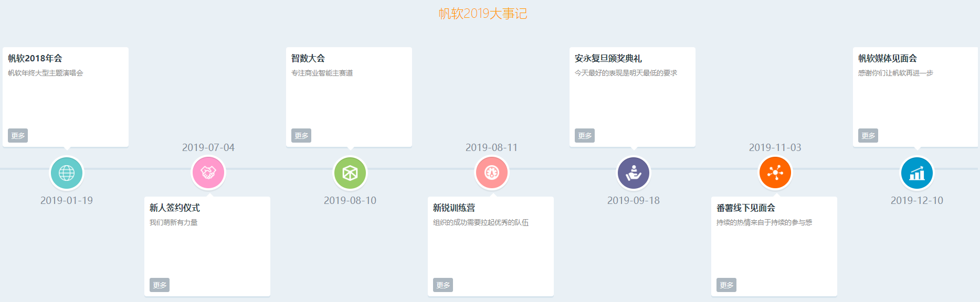Image resolution: width=980 pixels, height=302 pixels.
Task: Click the subtitle 帆软年终大型主题演唱会
Action: pos(46,73)
